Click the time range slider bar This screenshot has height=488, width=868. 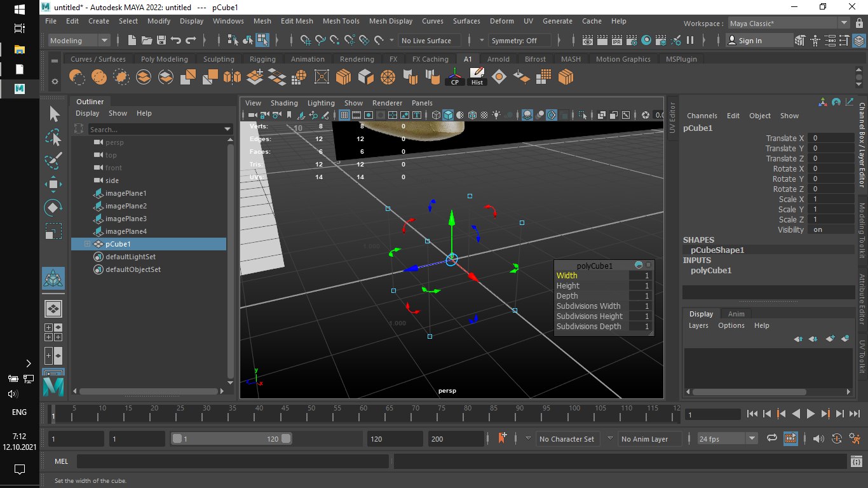click(231, 438)
